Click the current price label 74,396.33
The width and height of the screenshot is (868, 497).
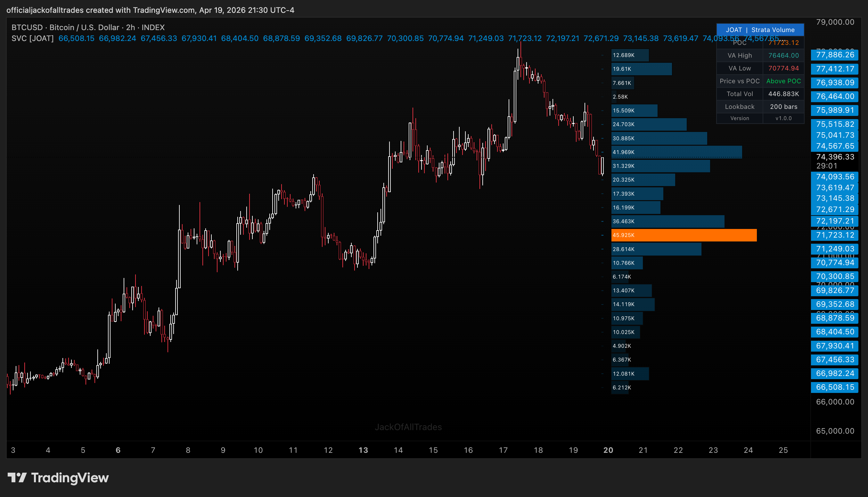835,157
